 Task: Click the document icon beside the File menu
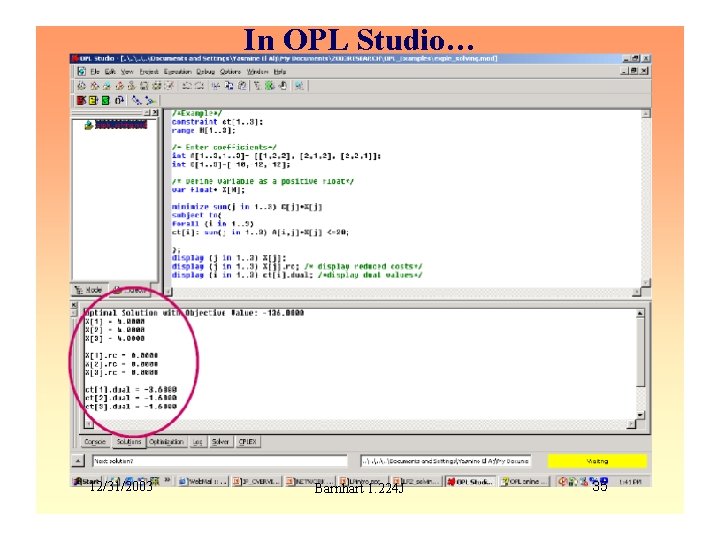click(82, 71)
